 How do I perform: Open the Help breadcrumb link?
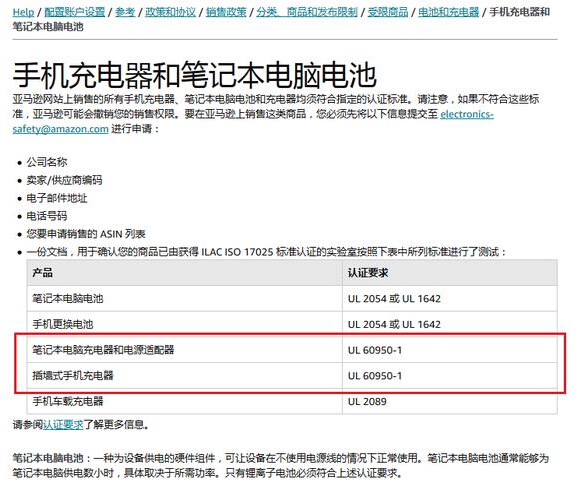click(x=23, y=12)
